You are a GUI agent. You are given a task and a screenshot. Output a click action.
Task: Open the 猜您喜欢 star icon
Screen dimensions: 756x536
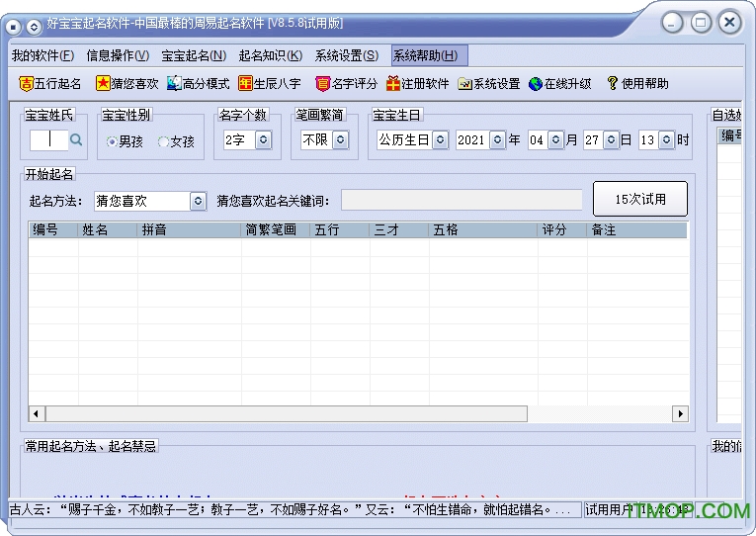click(102, 84)
